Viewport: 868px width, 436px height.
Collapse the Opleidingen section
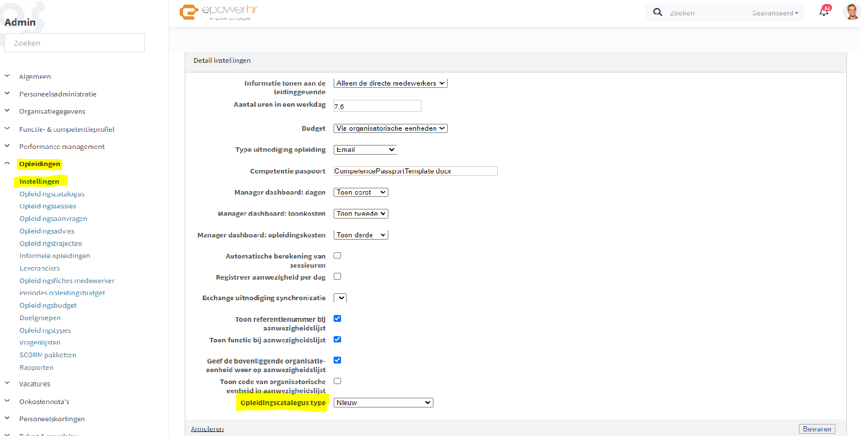click(x=39, y=164)
